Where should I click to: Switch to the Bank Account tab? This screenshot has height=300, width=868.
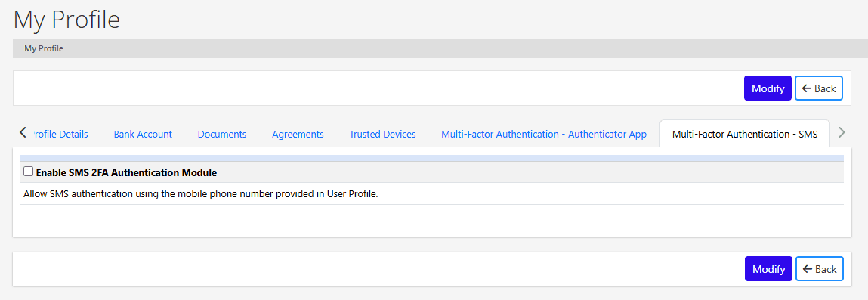(143, 134)
